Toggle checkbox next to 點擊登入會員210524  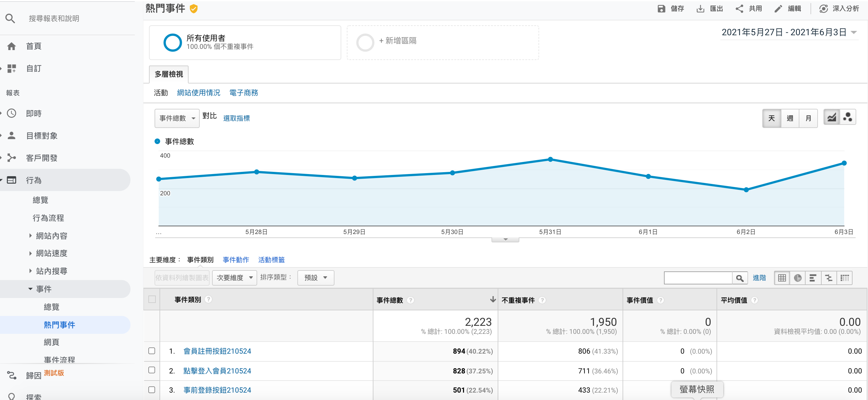coord(153,370)
